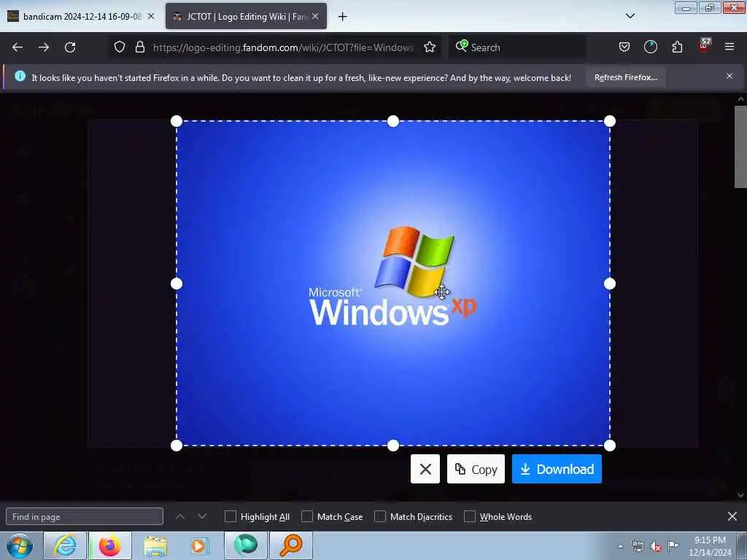
Task: Open the Windows Start menu
Action: [20, 545]
